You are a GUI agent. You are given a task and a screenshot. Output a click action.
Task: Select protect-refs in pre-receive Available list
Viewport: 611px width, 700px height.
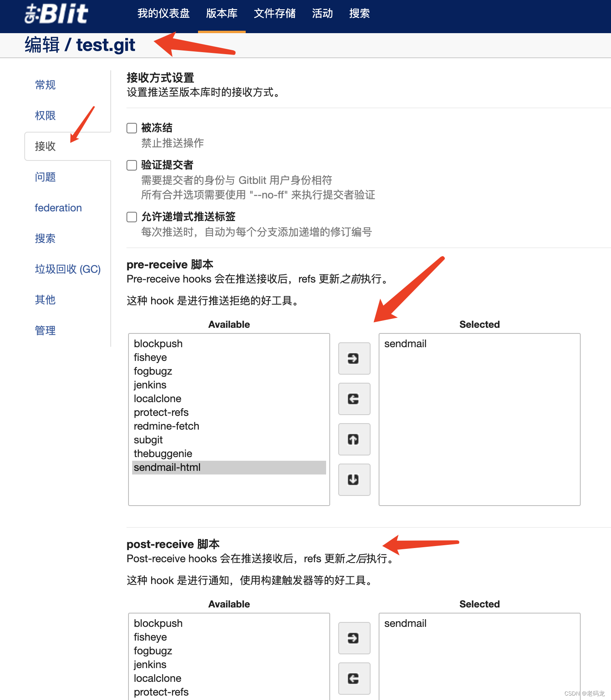[x=229, y=412]
